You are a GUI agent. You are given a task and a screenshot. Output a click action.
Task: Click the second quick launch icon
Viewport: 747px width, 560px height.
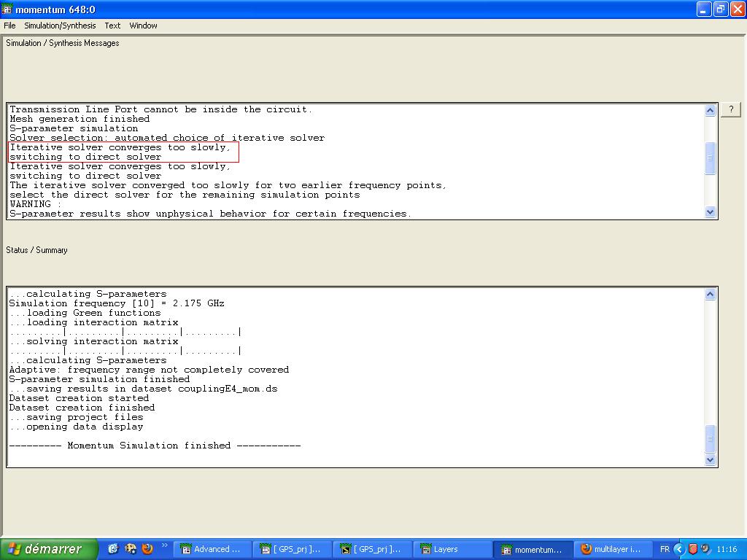130,549
